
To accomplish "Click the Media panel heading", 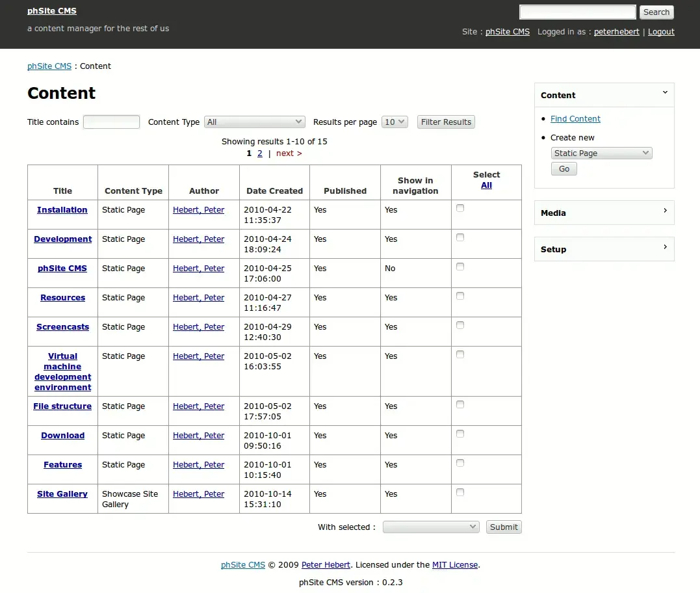I will [x=553, y=213].
